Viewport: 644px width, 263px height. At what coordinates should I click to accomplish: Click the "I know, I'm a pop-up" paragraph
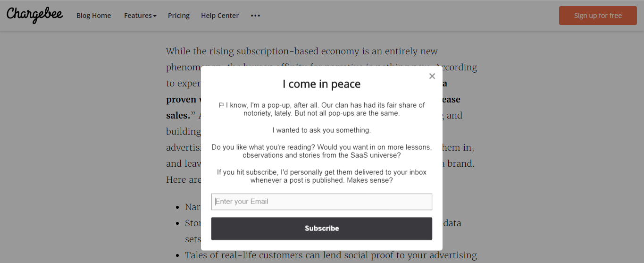[322, 109]
